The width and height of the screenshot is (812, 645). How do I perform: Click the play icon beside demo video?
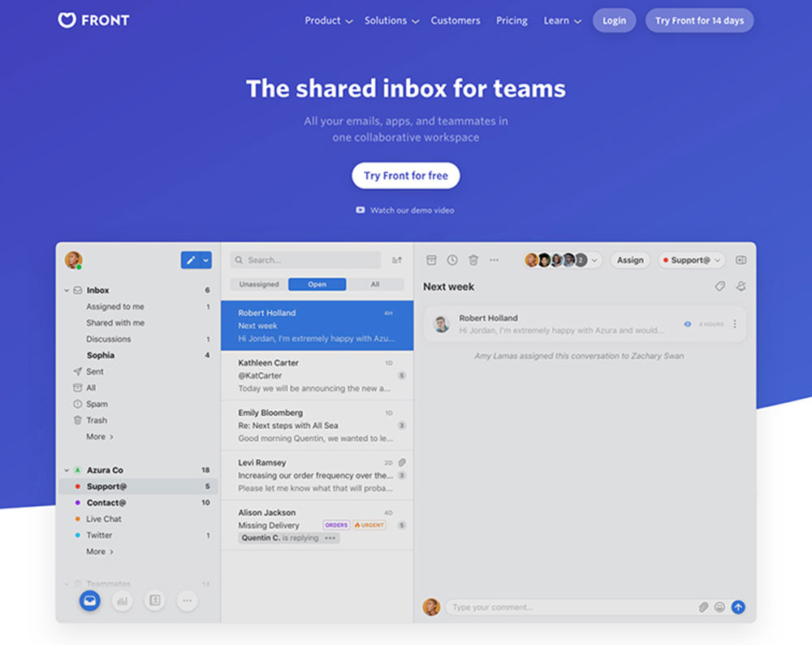[361, 210]
